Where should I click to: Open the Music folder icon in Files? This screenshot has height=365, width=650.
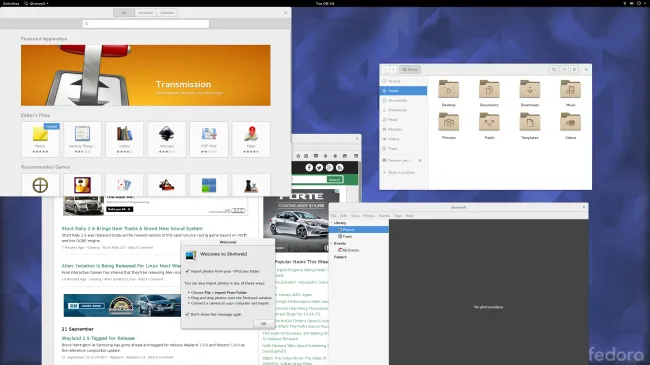[570, 89]
